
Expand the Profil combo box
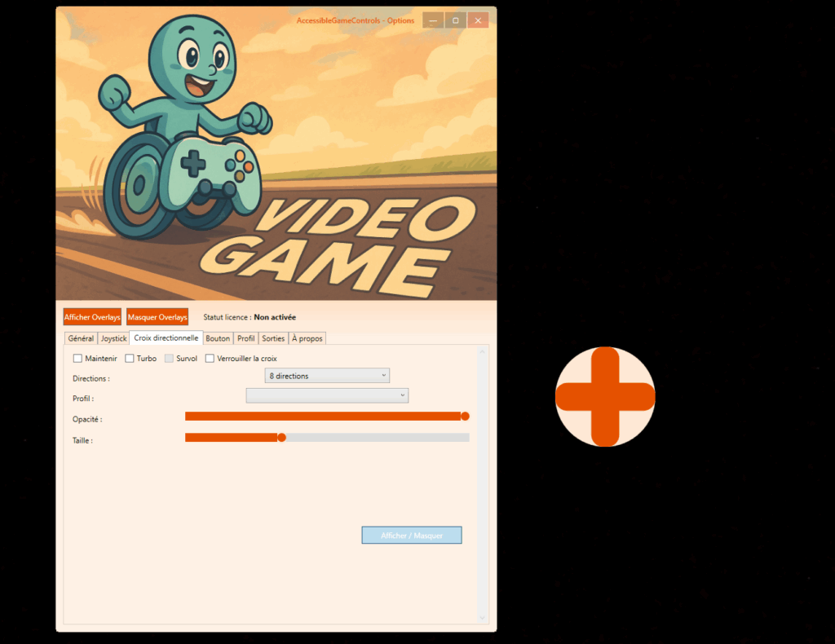[327, 395]
